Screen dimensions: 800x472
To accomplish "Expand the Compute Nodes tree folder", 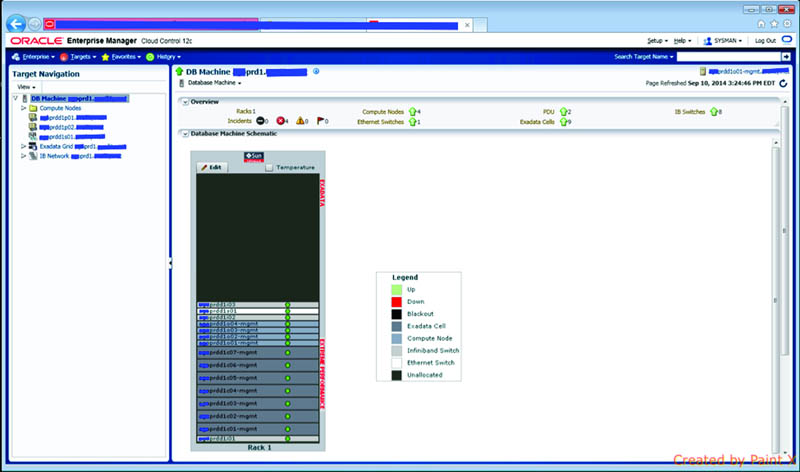I will point(23,108).
